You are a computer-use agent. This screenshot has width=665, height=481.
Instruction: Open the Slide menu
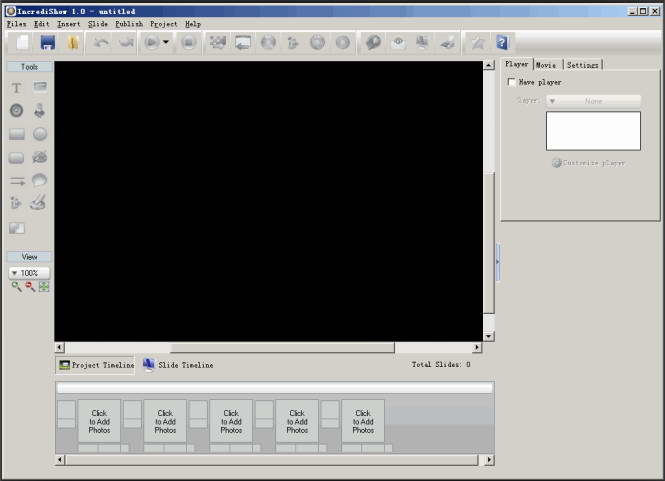coord(98,24)
